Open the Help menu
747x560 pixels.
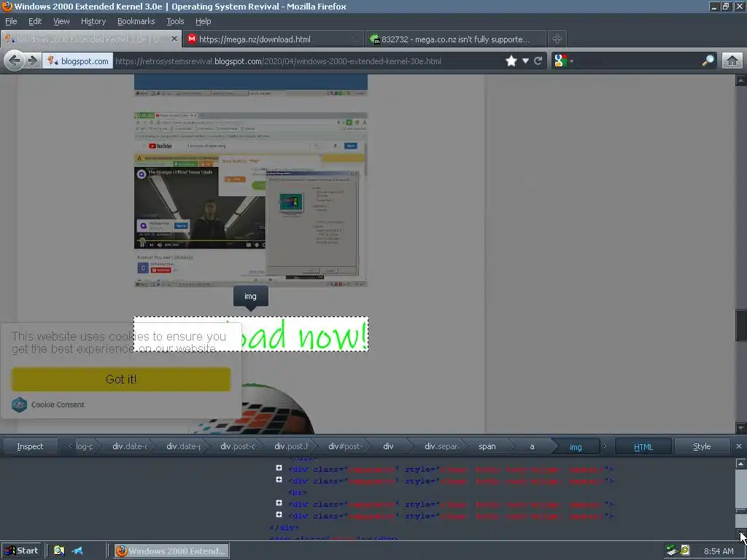pyautogui.click(x=203, y=21)
